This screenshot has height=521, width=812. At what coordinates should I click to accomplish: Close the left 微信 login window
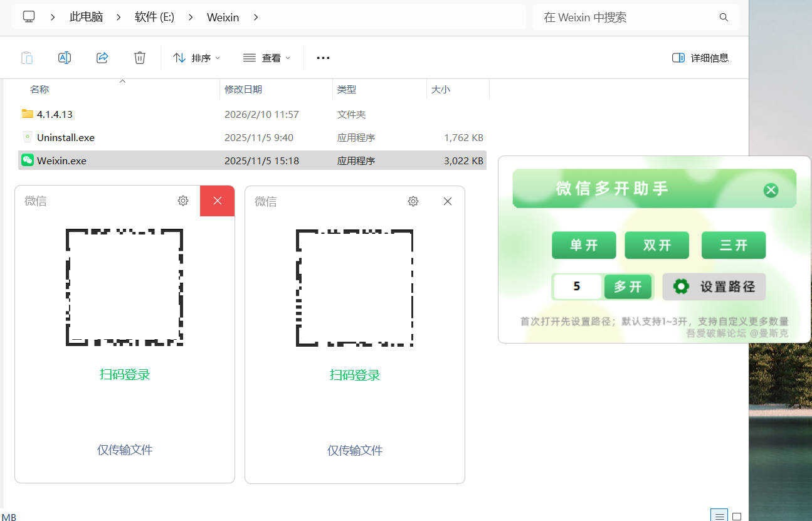[218, 201]
